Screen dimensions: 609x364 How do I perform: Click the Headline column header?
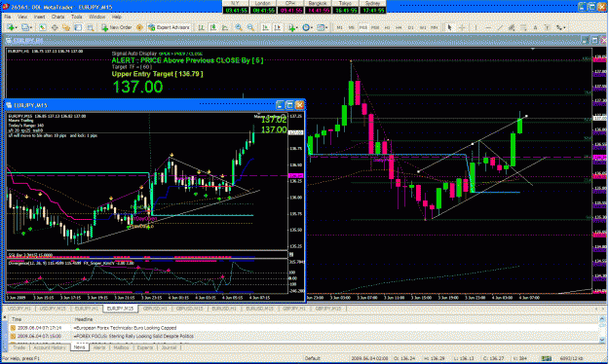(84, 319)
